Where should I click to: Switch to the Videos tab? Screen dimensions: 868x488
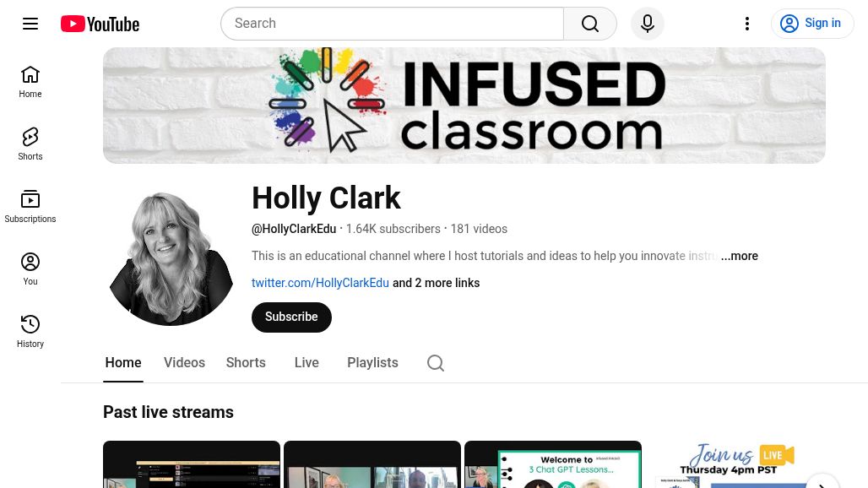click(184, 362)
